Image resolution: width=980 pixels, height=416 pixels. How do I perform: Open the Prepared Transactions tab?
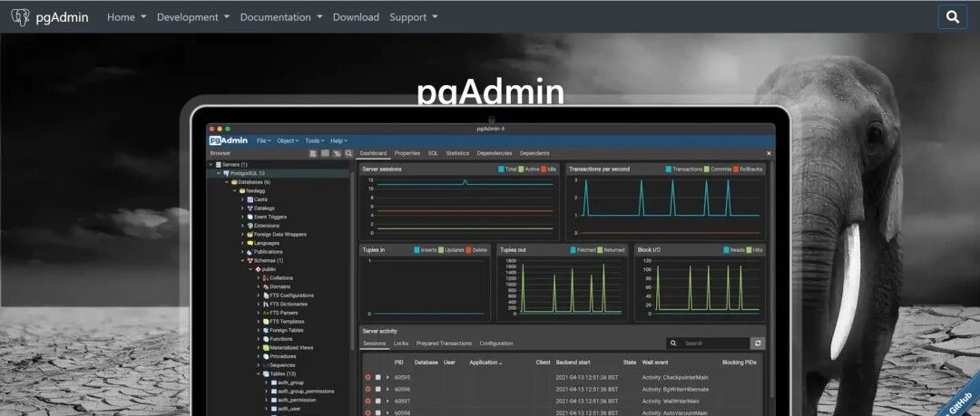coord(444,343)
